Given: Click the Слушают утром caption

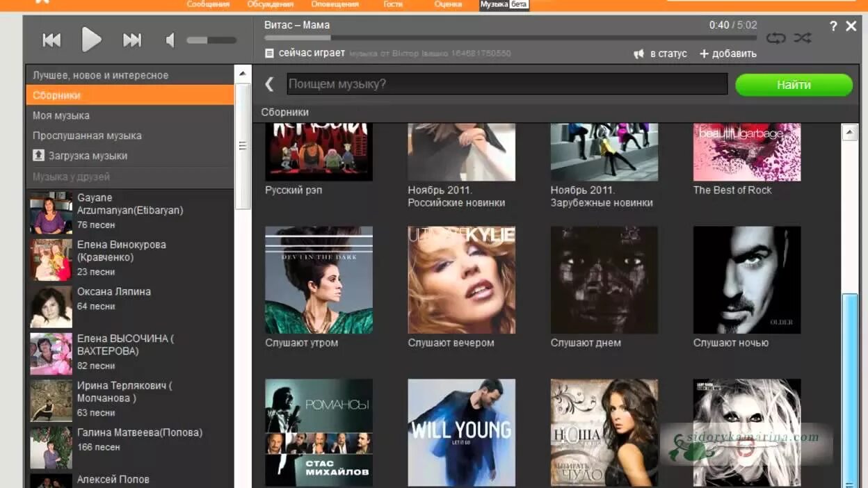Looking at the screenshot, I should point(301,343).
